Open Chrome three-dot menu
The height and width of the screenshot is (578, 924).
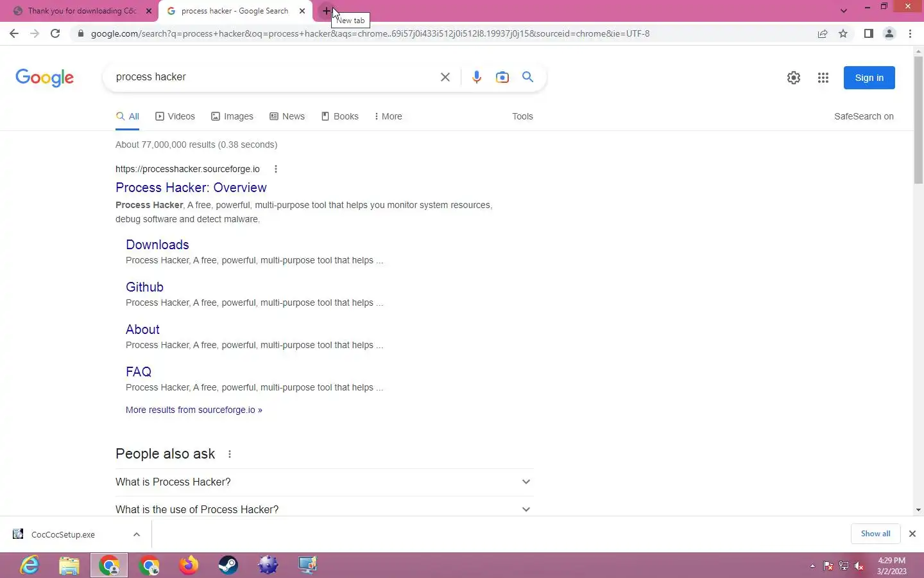pos(910,33)
